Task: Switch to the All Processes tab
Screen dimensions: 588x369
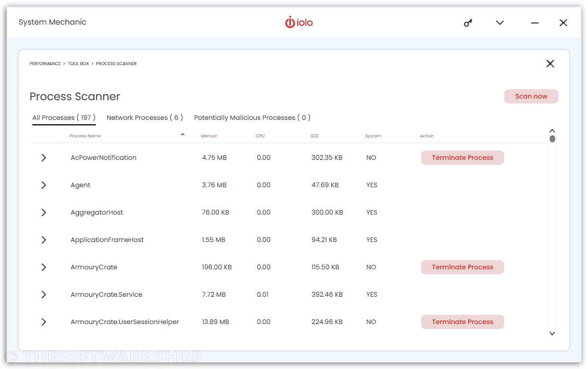Action: click(x=64, y=118)
